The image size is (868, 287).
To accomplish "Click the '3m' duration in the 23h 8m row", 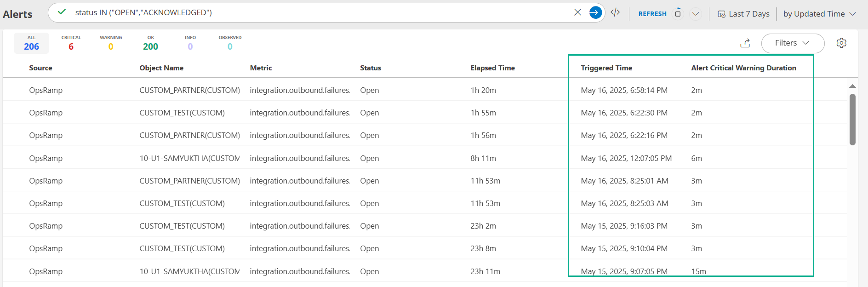I will [697, 248].
